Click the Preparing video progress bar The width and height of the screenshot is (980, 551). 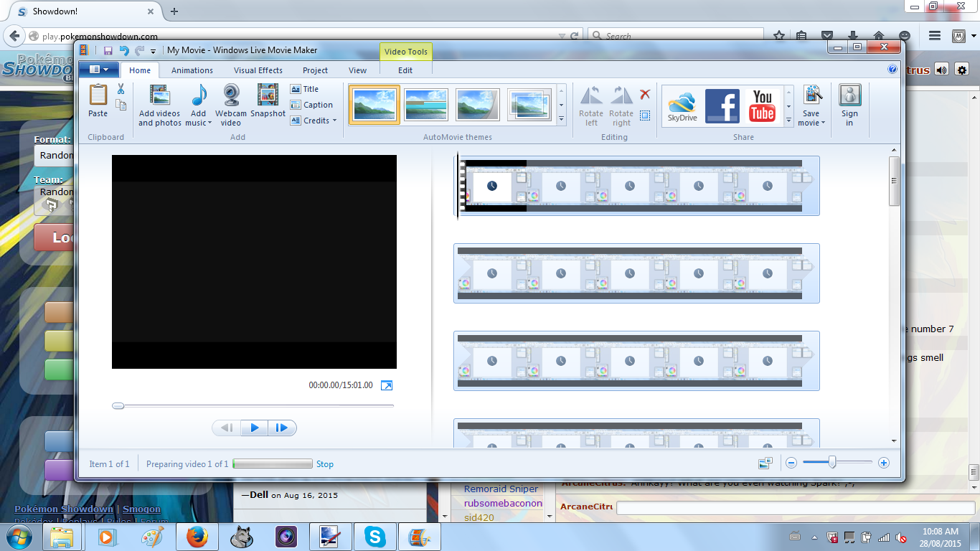[x=273, y=464]
